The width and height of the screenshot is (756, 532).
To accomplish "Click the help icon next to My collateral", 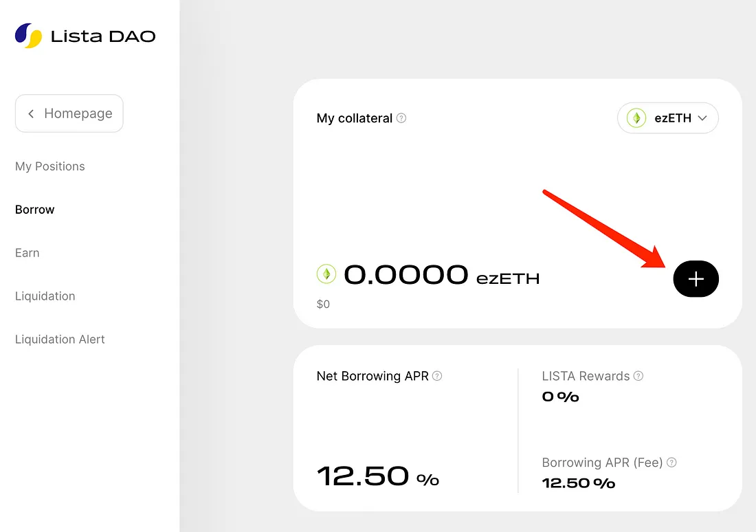I will pyautogui.click(x=401, y=118).
